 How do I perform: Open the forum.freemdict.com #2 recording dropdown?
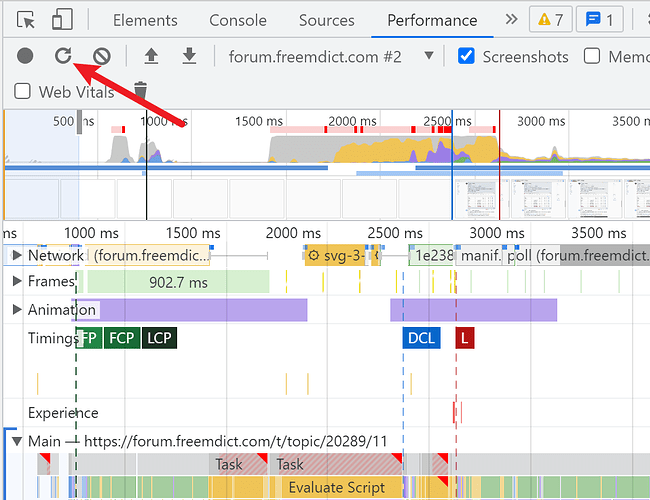click(429, 56)
